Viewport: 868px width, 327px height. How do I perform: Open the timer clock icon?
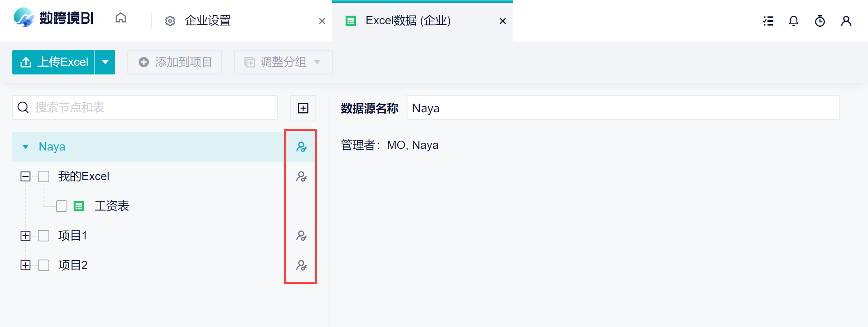click(x=820, y=21)
